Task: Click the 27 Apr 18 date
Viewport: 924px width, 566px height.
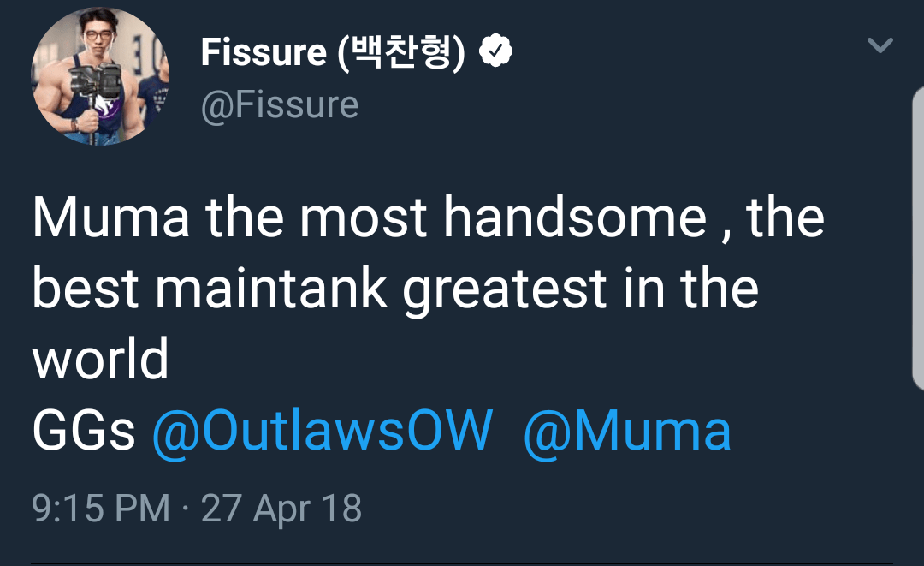Action: pyautogui.click(x=281, y=509)
